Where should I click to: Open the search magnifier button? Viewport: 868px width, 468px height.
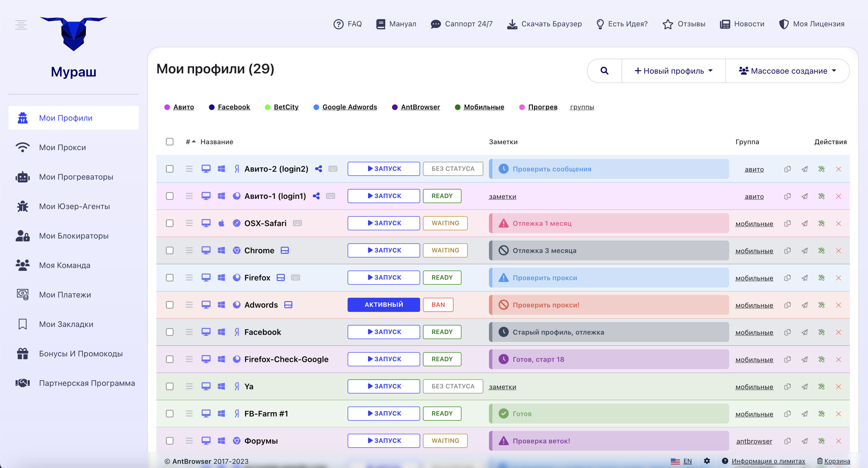tap(605, 71)
